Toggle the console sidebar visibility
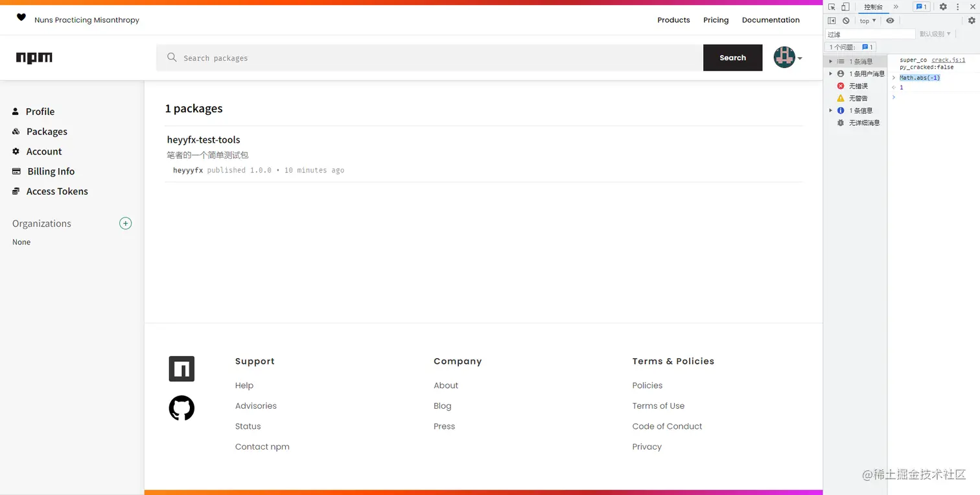 [832, 21]
